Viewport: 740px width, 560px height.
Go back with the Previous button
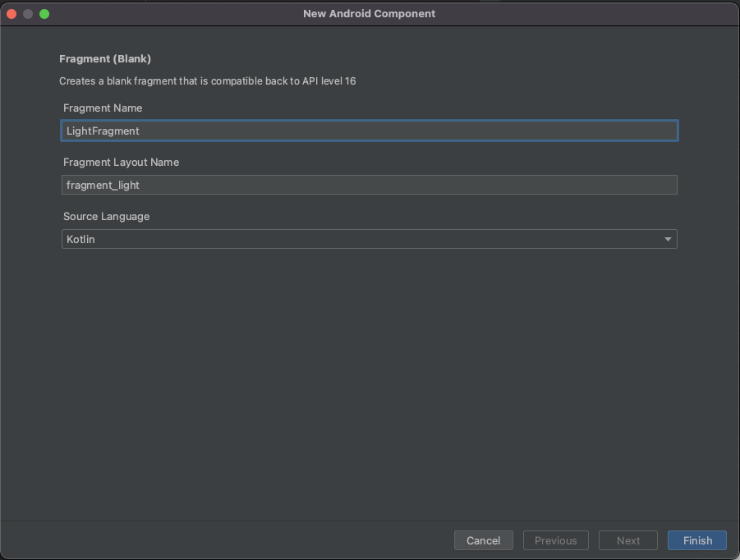click(555, 540)
